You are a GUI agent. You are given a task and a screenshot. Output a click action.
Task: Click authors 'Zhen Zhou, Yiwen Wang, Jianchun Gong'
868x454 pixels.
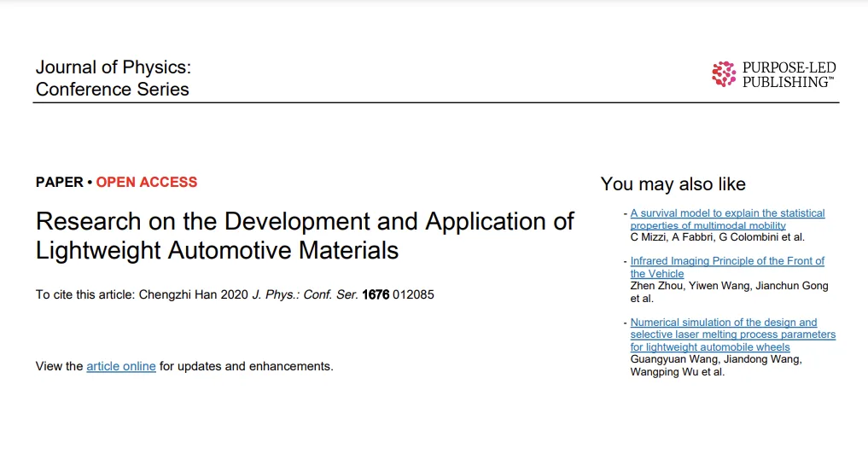[729, 286]
